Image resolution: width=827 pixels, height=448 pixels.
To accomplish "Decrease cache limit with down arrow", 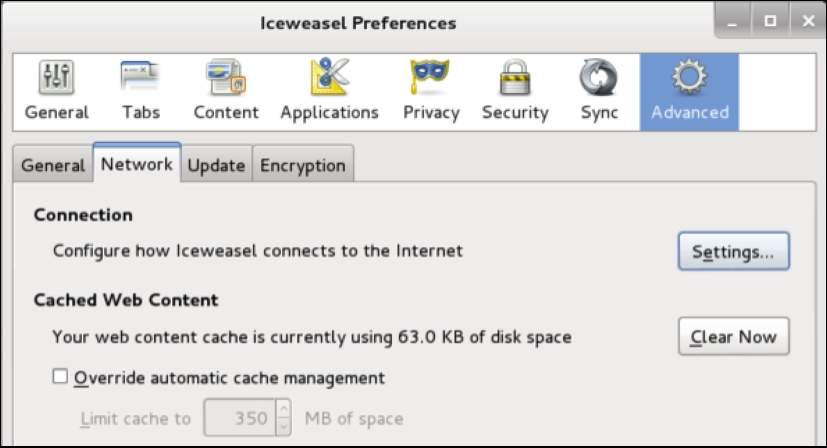I will pos(283,427).
